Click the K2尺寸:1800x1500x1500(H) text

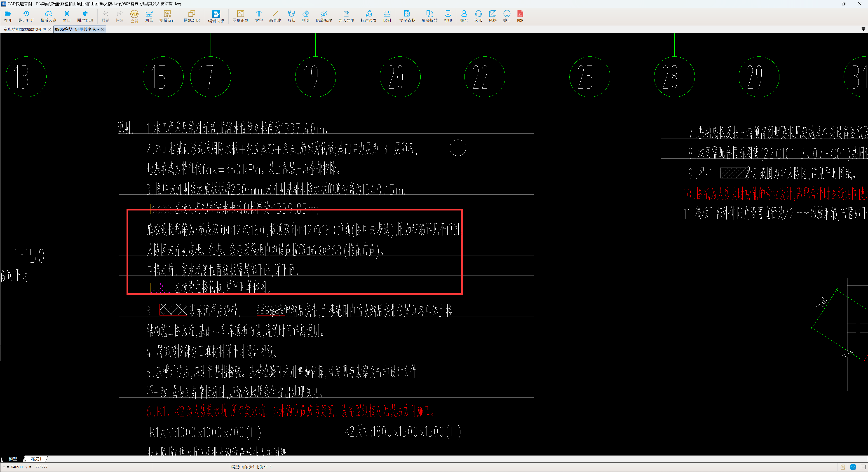click(403, 432)
